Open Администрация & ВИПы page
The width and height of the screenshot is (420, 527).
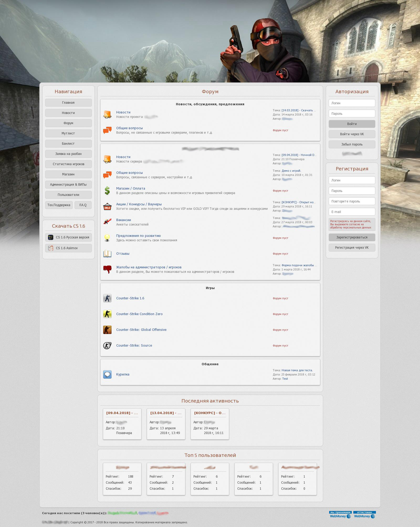click(x=69, y=185)
